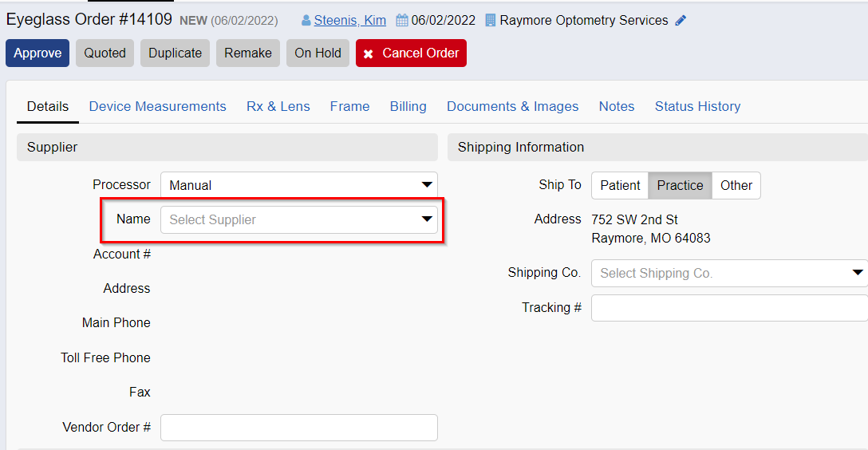
Task: Click the building icon before Raymore Optometry Services
Action: [x=491, y=21]
